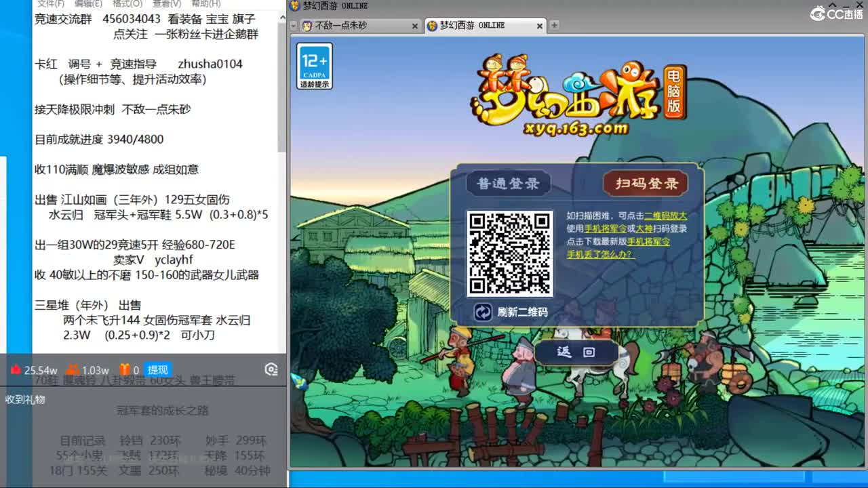
Task: Open the Notepad 编辑 menu
Action: pos(88,3)
